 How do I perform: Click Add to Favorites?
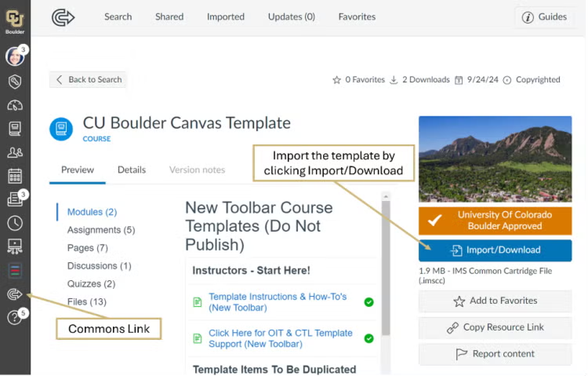(x=495, y=301)
